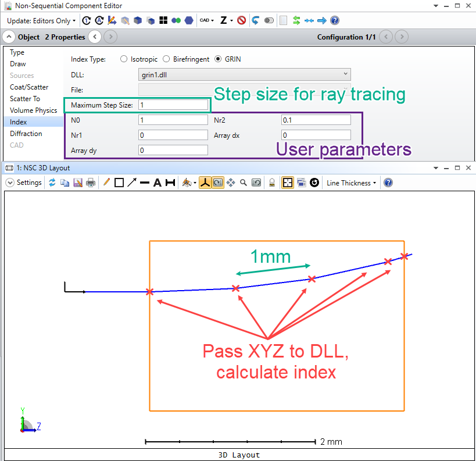Open the Type properties section
The height and width of the screenshot is (461, 476).
pyautogui.click(x=17, y=52)
